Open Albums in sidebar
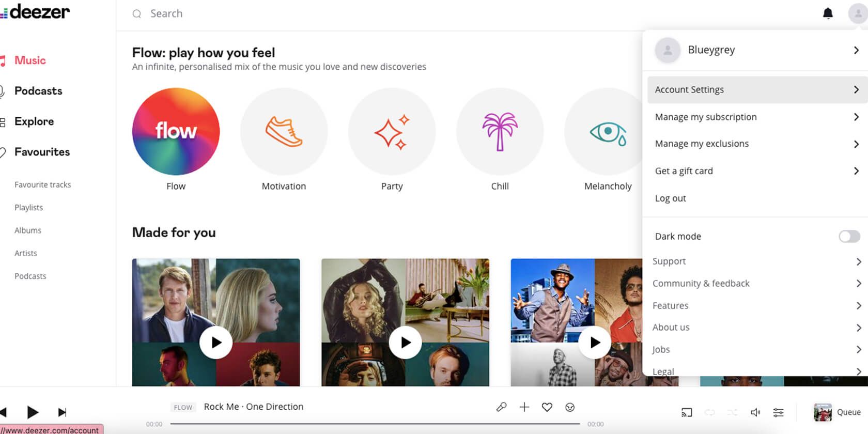The width and height of the screenshot is (868, 434). pos(28,230)
